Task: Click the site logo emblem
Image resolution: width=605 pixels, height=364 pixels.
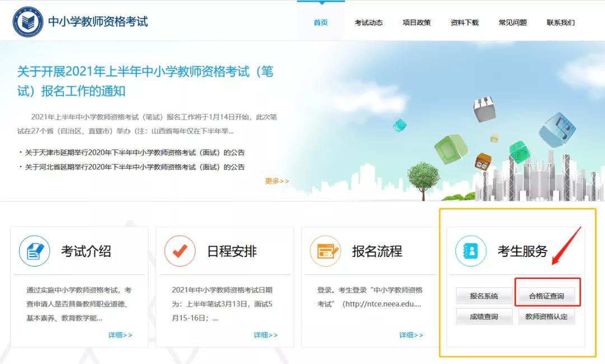Action: [x=28, y=22]
